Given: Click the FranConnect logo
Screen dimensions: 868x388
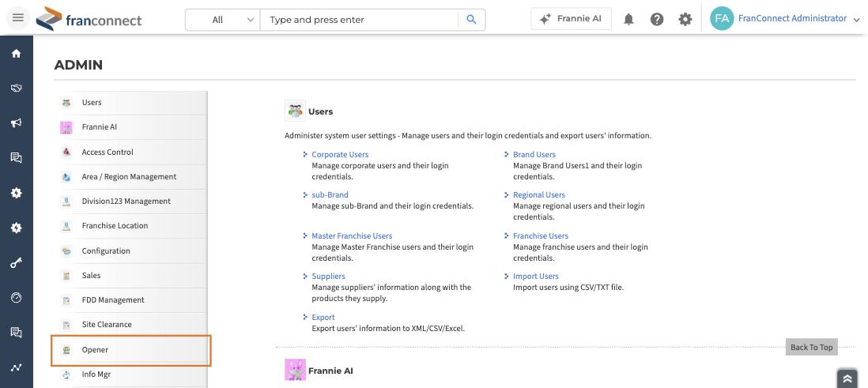Looking at the screenshot, I should [89, 20].
